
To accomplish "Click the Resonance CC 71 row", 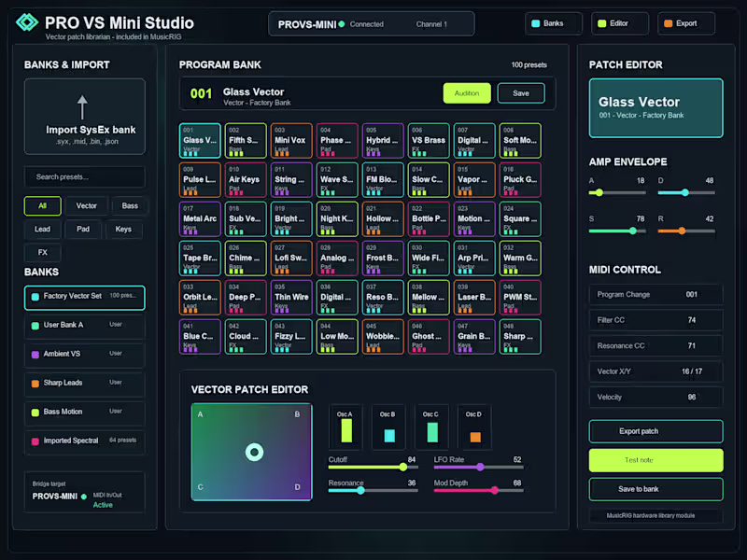I will coord(655,346).
